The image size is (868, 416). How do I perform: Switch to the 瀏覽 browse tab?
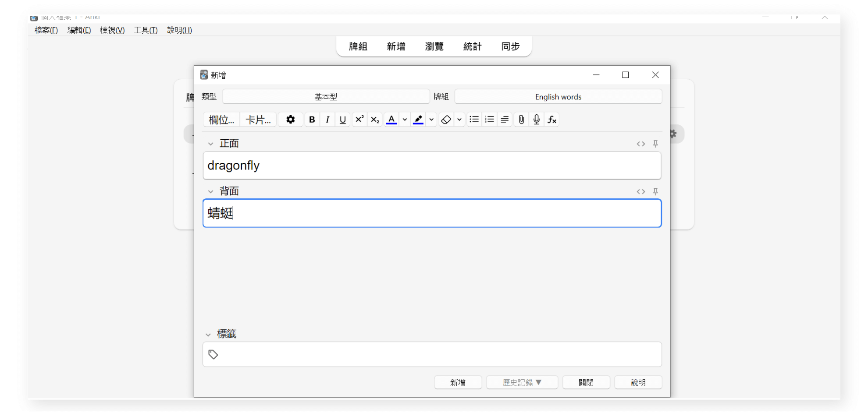(434, 46)
